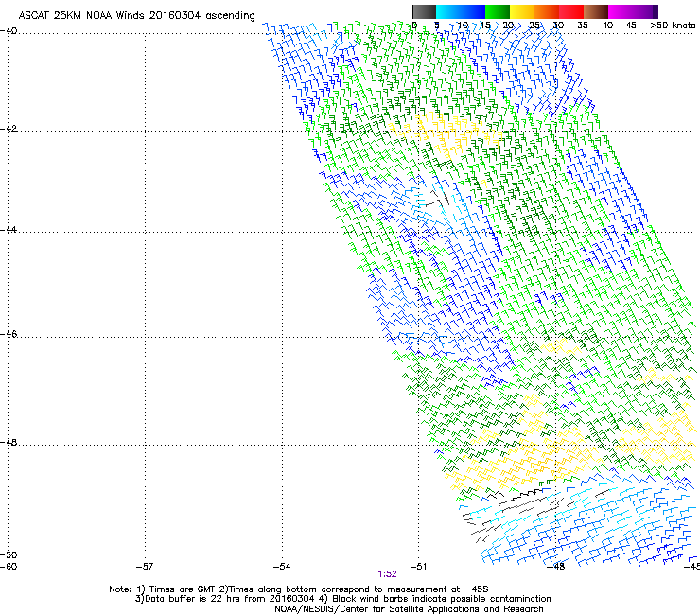The width and height of the screenshot is (700, 615).
Task: Click the 'NOAA/NESDIS/Center for Satellite Applications and Research' credit
Action: click(x=409, y=609)
